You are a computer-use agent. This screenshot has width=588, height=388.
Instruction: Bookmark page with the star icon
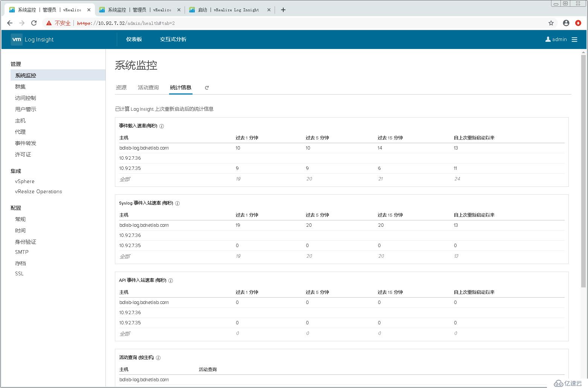pos(551,23)
